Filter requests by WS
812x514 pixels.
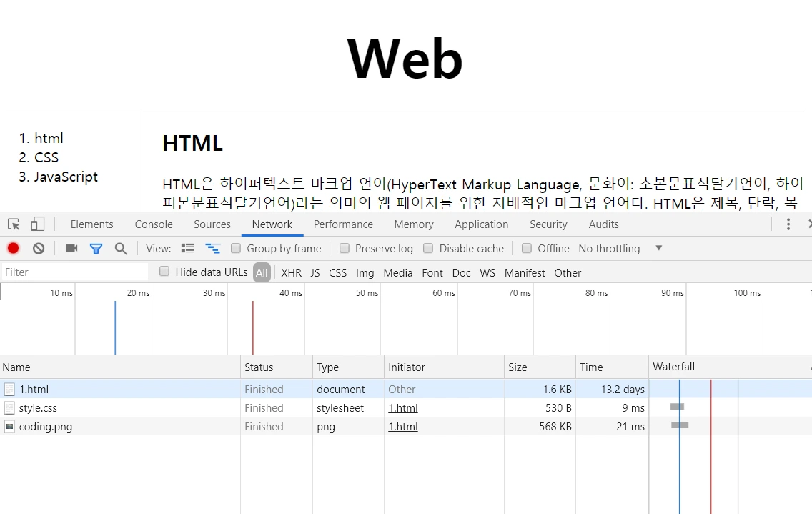tap(487, 272)
